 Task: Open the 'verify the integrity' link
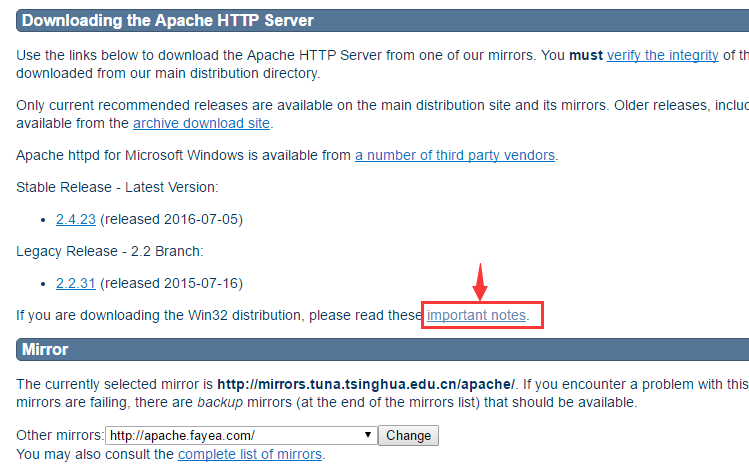click(663, 55)
